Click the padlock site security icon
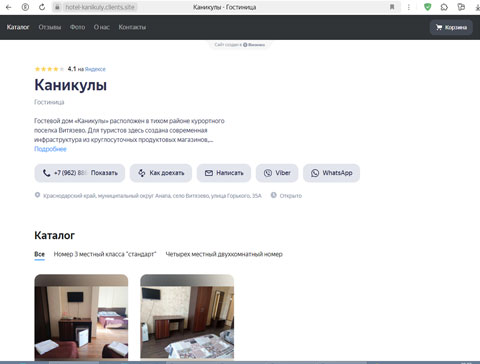The image size is (480, 364). click(x=57, y=7)
